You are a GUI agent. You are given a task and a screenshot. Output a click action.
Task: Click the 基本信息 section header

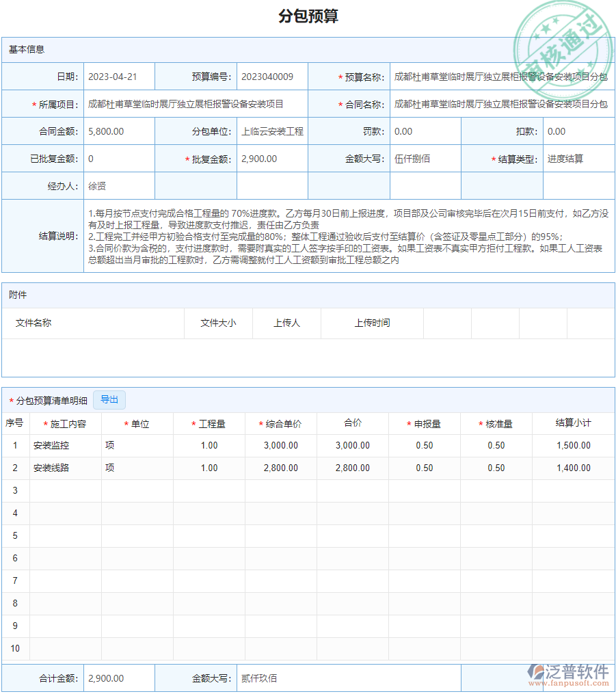(26, 49)
